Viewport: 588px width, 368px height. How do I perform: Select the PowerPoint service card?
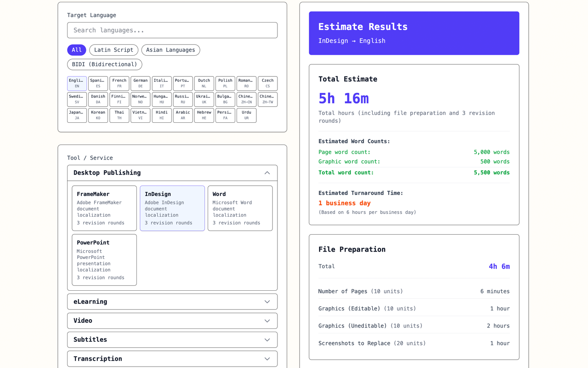(104, 259)
